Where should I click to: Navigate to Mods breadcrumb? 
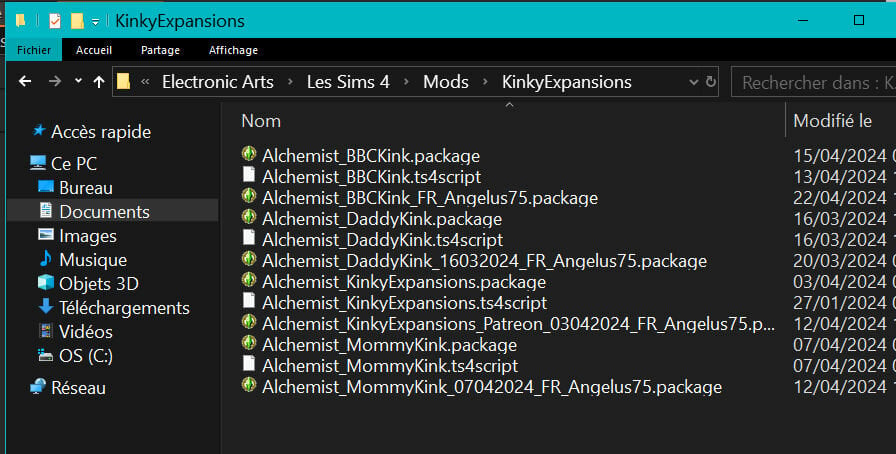[x=446, y=82]
